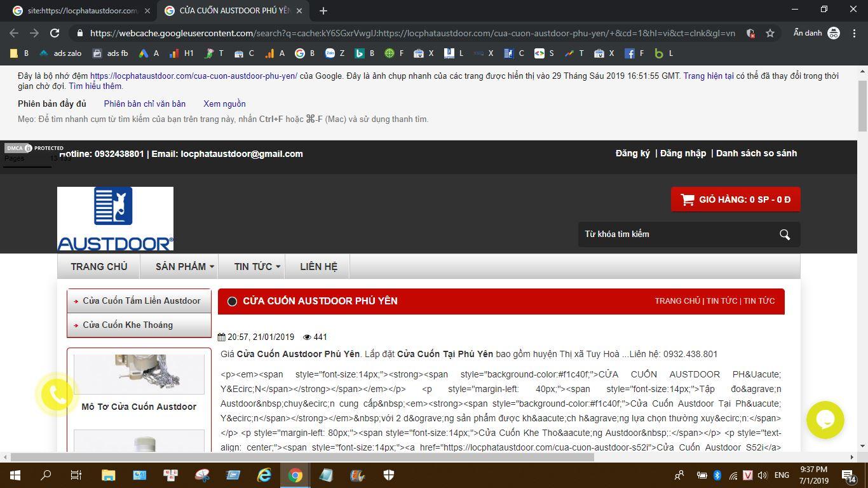Go to LIÊN HỆ menu item

(318, 266)
